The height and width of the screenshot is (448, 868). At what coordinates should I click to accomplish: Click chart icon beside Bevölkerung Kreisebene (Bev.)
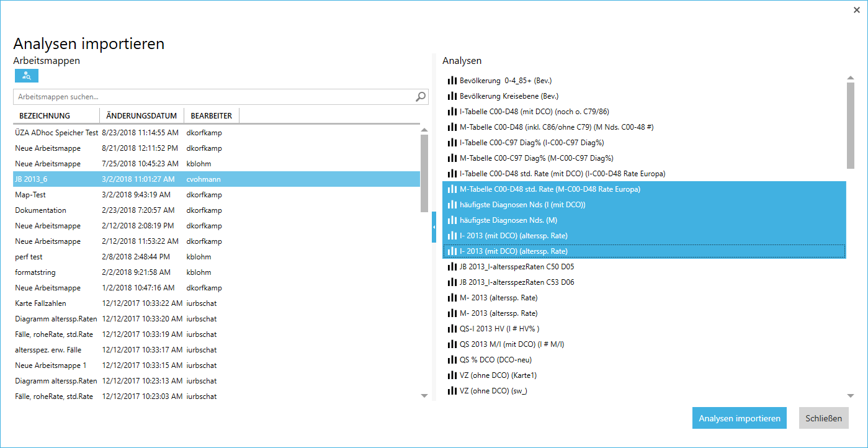(x=452, y=96)
